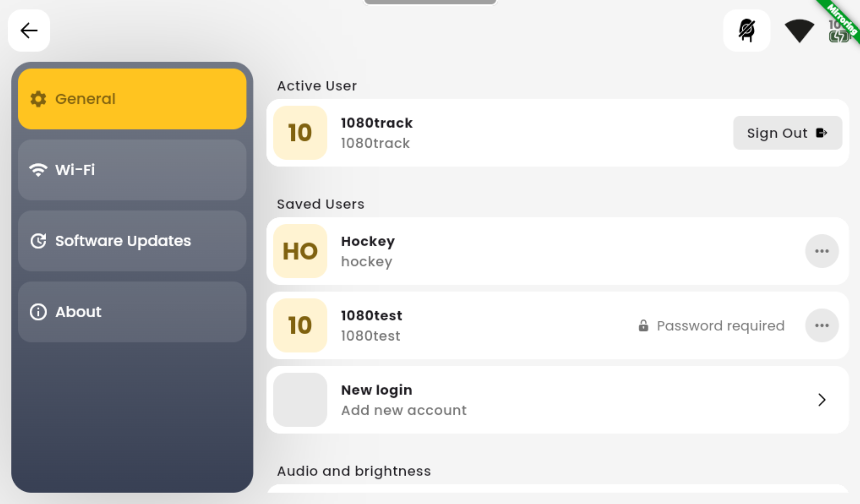This screenshot has width=860, height=504.
Task: Tap the Password required lock label
Action: 711,326
